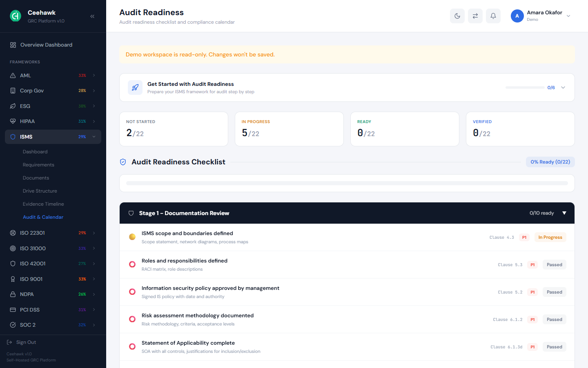Toggle status circle for Risk assessment methodology row
Screen dimensions: 588x368
[x=132, y=319]
